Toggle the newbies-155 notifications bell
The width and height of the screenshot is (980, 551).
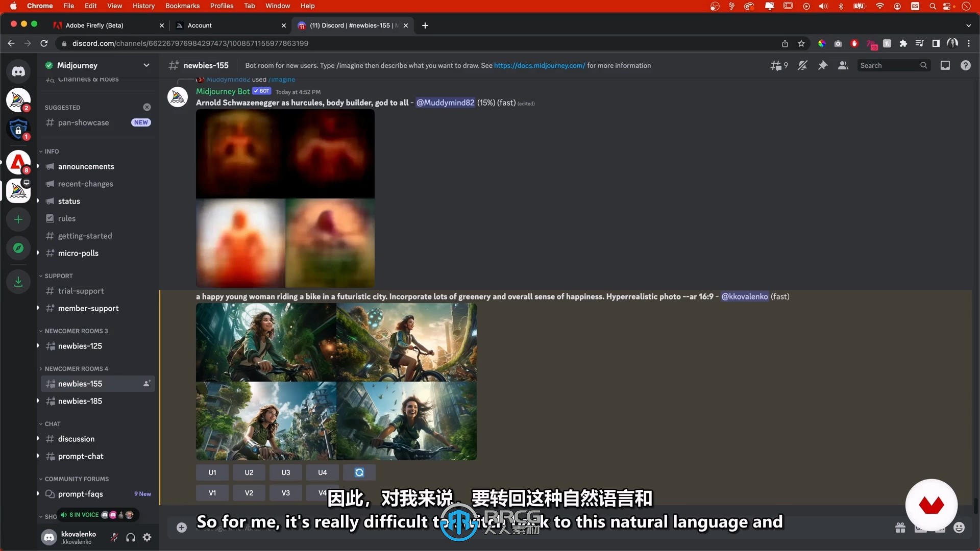point(802,65)
